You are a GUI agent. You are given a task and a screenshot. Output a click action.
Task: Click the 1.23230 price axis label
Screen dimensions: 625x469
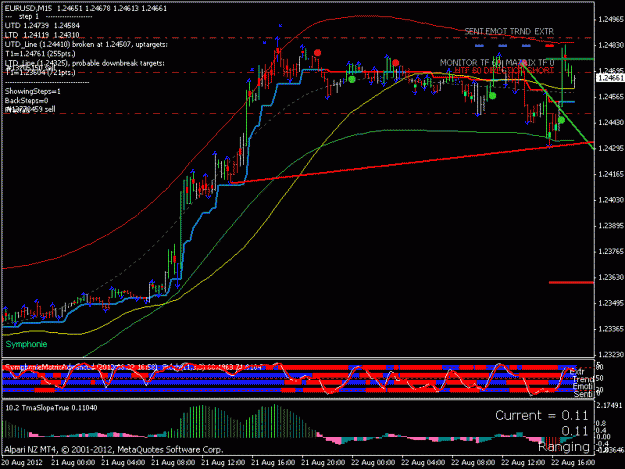pos(611,354)
